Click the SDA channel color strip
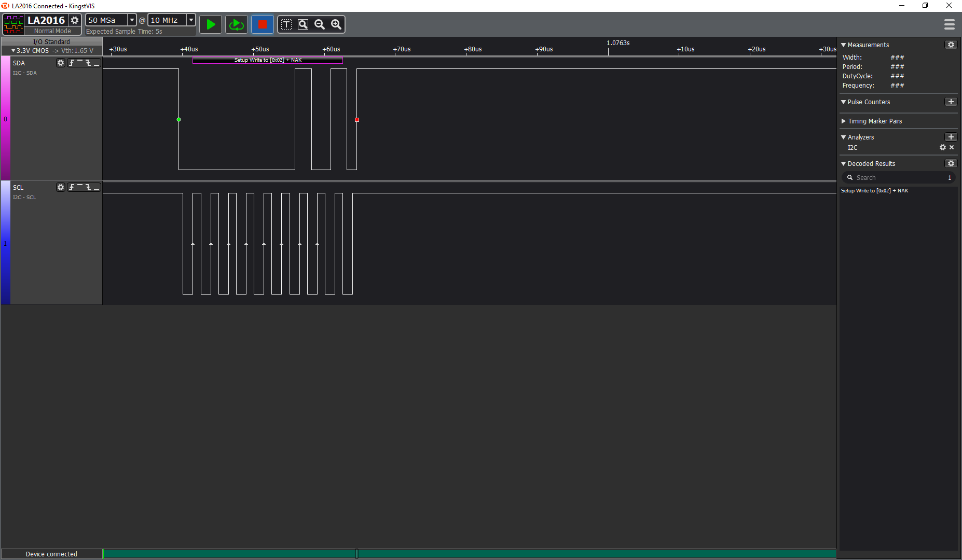The width and height of the screenshot is (962, 560). coord(5,119)
